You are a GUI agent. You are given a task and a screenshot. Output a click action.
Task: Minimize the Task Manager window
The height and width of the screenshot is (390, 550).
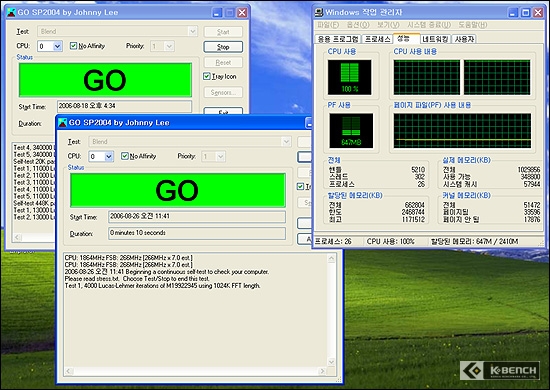pos(513,13)
